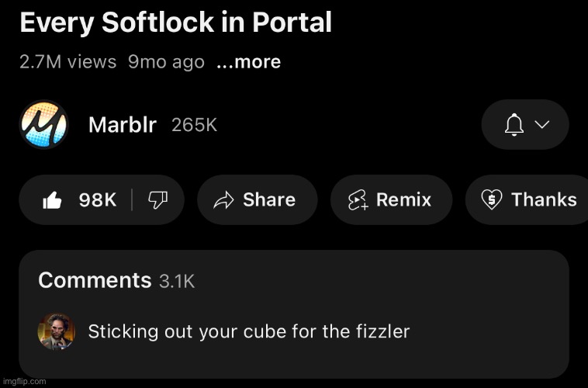This screenshot has height=388, width=588.
Task: Expand description with ...more
Action: (x=249, y=62)
